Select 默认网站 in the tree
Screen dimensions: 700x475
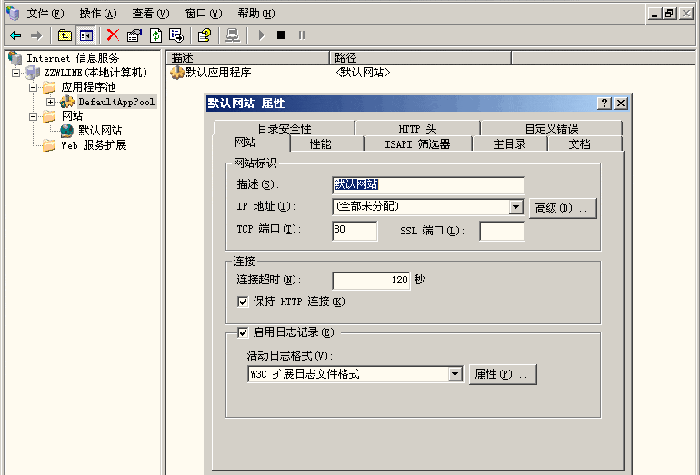coord(100,130)
